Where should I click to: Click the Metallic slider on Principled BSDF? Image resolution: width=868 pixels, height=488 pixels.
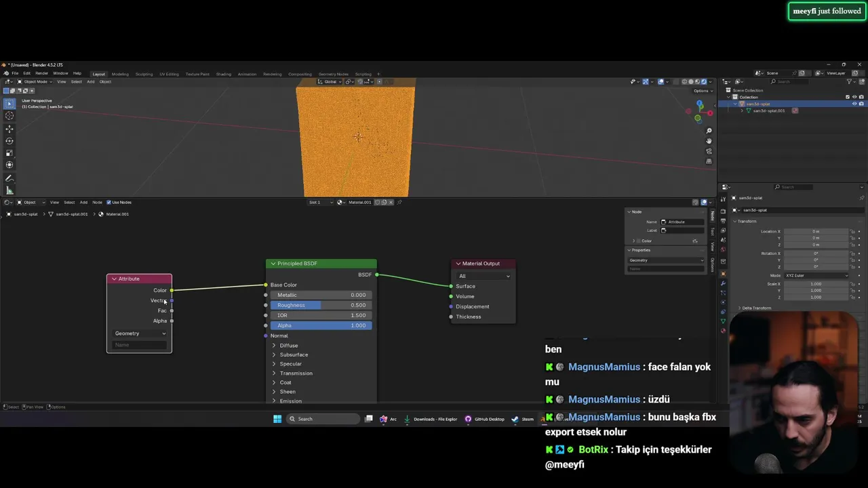321,295
